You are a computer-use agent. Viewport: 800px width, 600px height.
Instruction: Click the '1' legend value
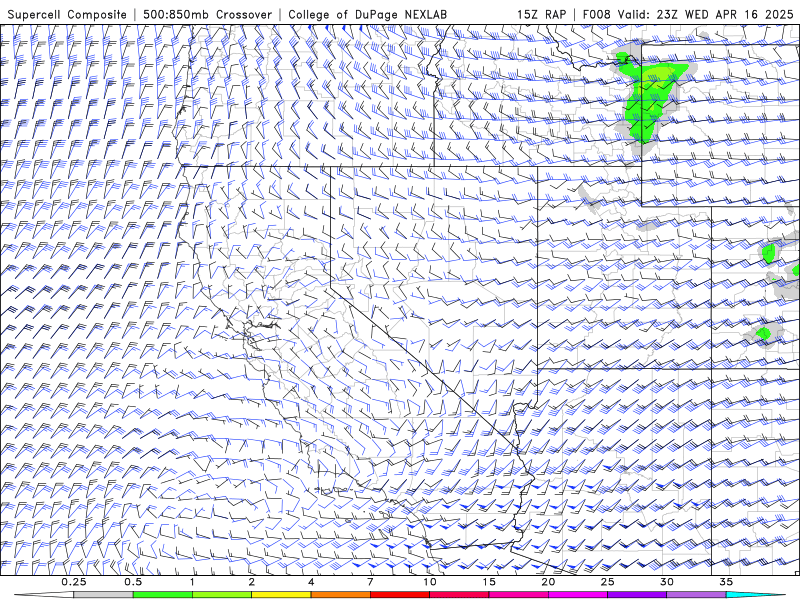192,582
